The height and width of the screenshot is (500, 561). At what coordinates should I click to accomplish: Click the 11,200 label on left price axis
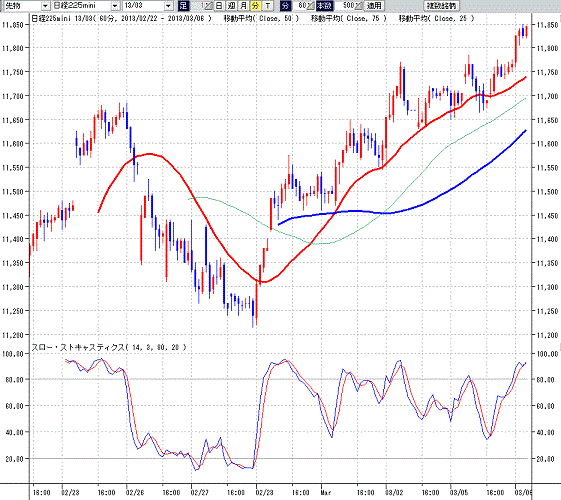pyautogui.click(x=13, y=335)
